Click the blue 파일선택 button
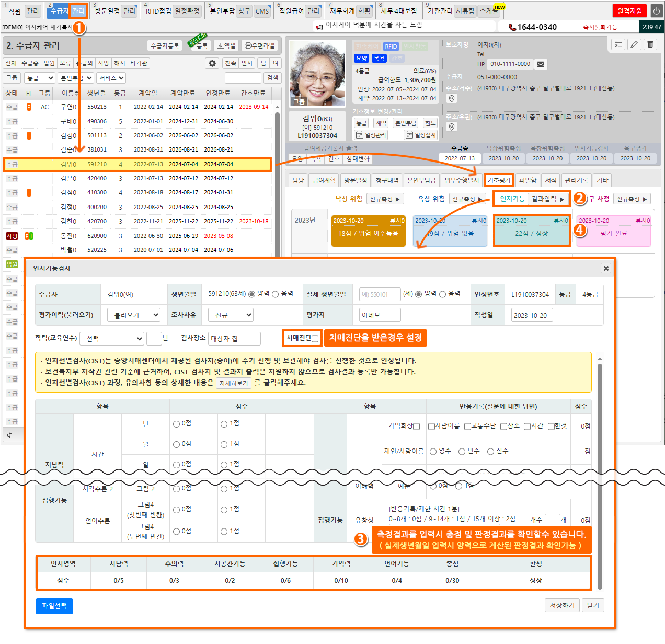Screen dimensions: 665x644 (x=54, y=606)
